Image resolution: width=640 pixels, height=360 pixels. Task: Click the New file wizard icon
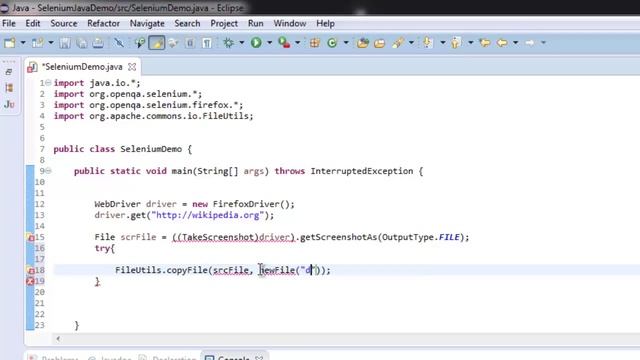[x=9, y=42]
